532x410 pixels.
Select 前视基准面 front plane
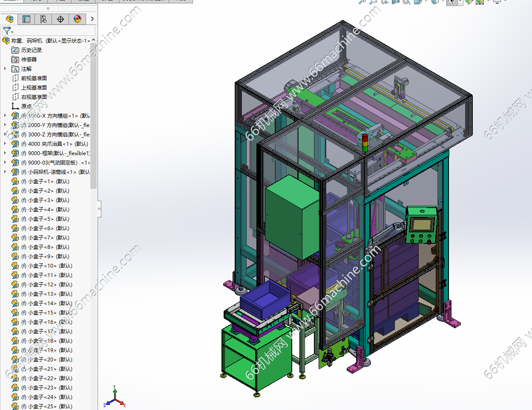[34, 78]
